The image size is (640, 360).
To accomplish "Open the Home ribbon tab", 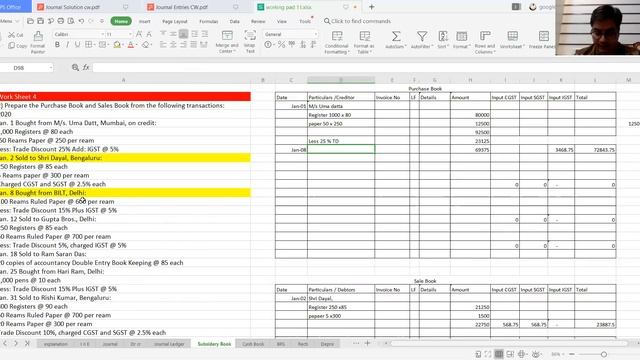I will tap(121, 21).
